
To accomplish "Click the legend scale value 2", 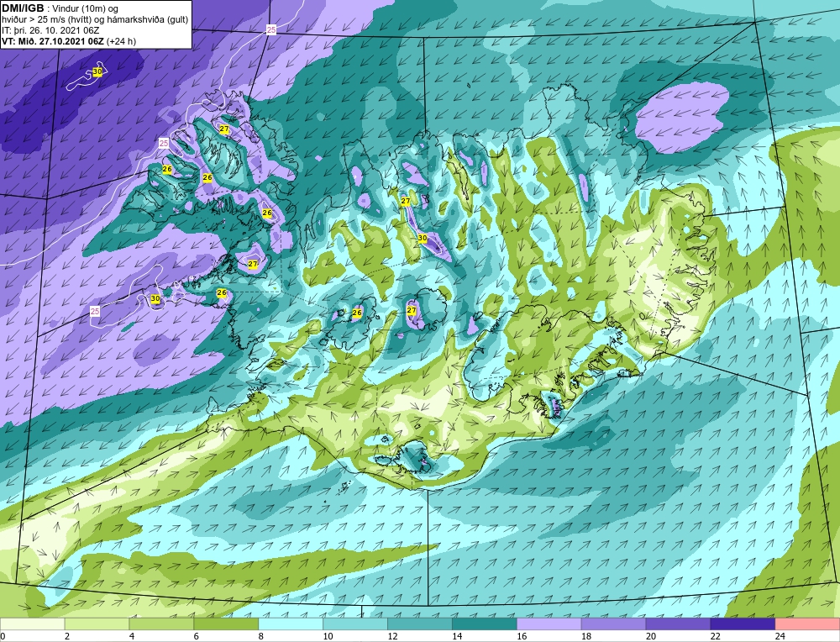I will click(x=67, y=636).
